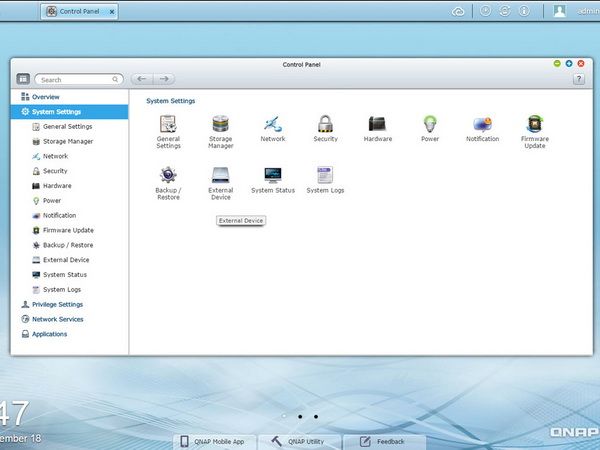Screen dimensions: 600x450
Task: Open the Storage Manager icon in main panel
Action: click(220, 124)
